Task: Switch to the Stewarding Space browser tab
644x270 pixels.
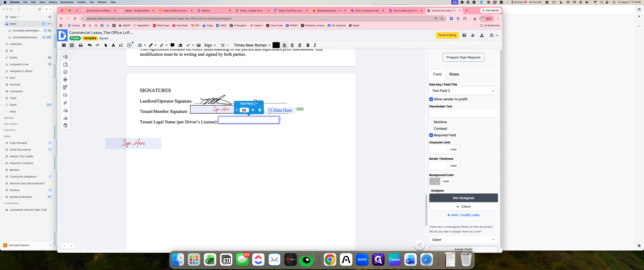Action: pos(329,10)
